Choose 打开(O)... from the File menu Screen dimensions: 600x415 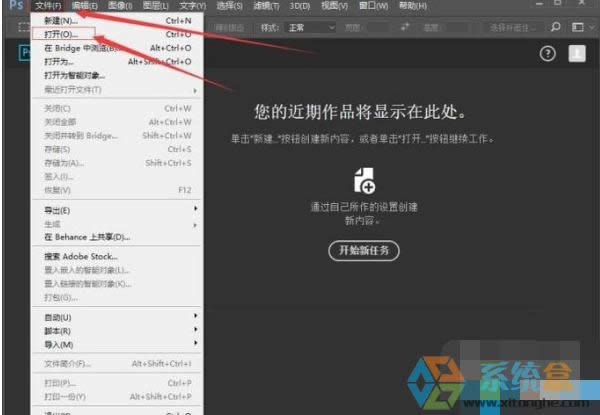[62, 34]
